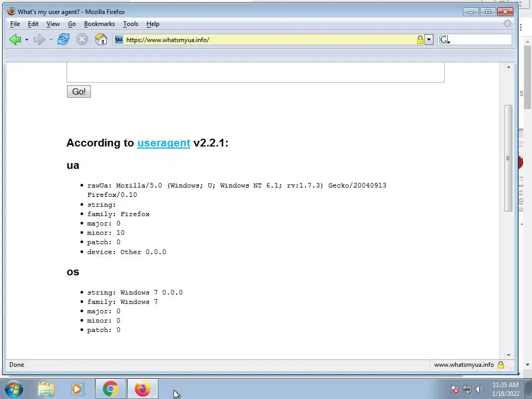Screen dimensions: 532x399
Task: Open the View menu
Action: click(53, 24)
